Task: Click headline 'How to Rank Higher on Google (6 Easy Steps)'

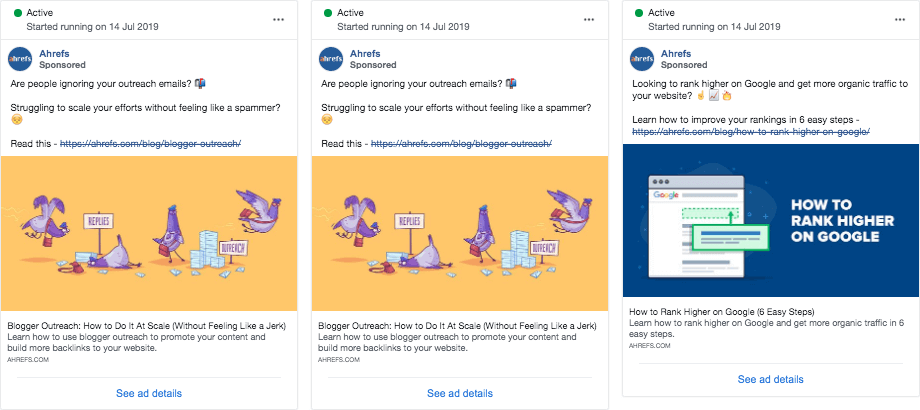Action: [x=722, y=312]
